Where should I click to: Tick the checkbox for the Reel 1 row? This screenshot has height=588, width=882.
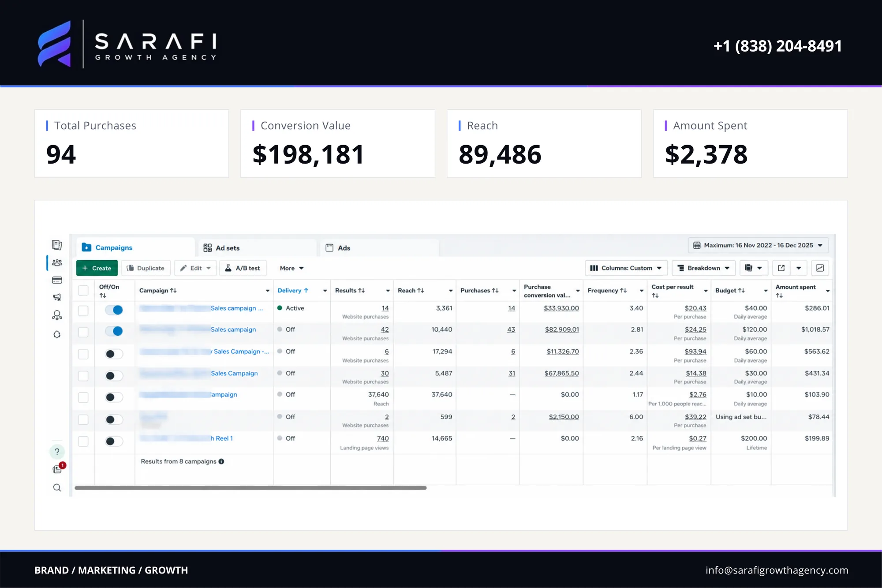click(x=83, y=441)
